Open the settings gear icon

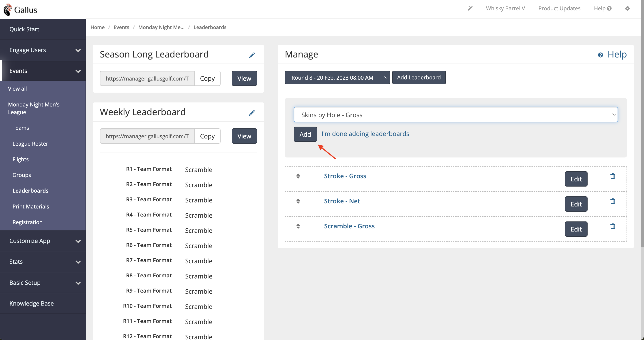tap(627, 8)
